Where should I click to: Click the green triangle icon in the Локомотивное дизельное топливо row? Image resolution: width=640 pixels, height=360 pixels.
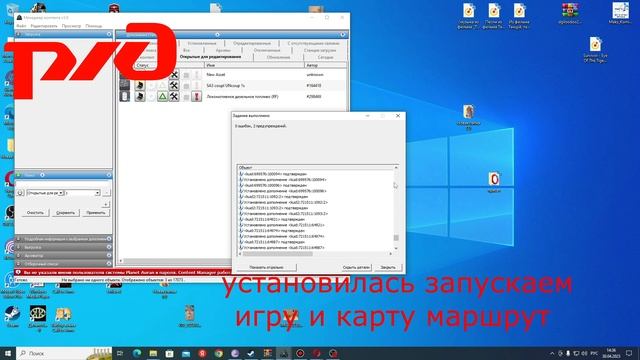pos(162,96)
